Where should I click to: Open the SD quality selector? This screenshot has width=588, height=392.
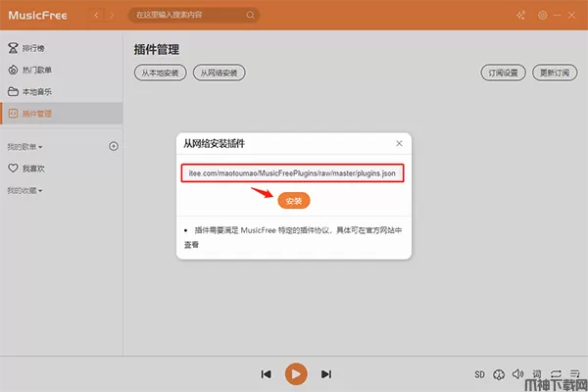pyautogui.click(x=479, y=373)
